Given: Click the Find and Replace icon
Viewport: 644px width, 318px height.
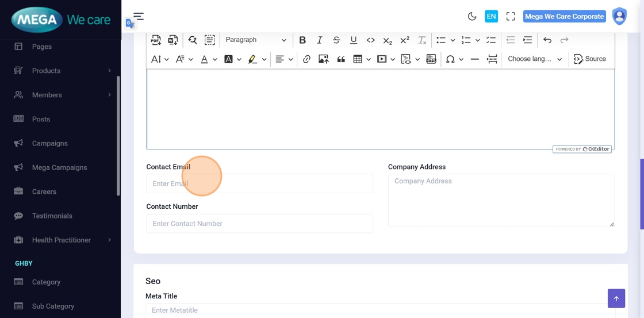Looking at the screenshot, I should (x=193, y=40).
